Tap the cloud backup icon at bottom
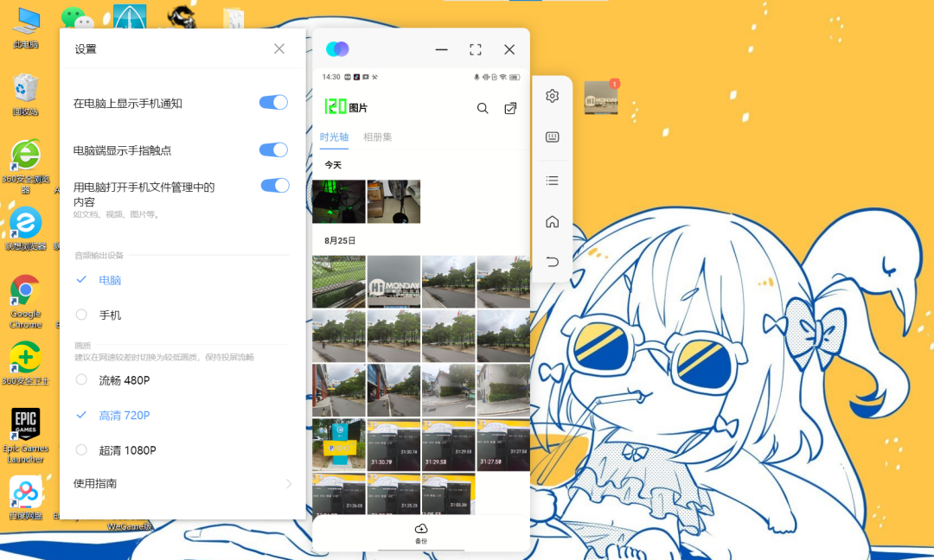Screen dimensions: 934x560 pos(421,529)
